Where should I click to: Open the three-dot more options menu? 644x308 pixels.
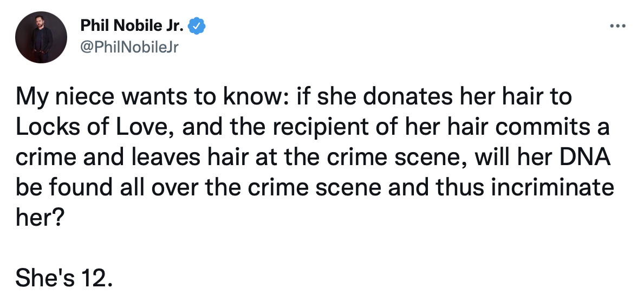pyautogui.click(x=617, y=27)
